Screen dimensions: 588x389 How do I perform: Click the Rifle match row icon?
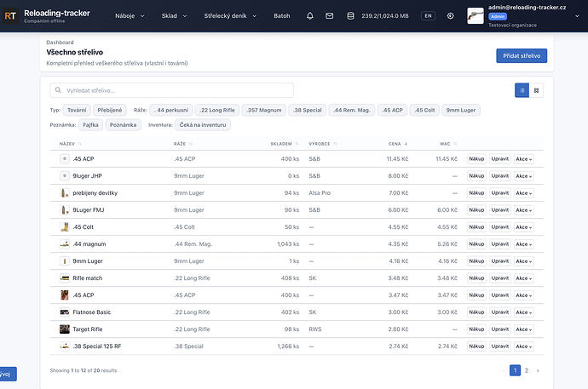point(65,278)
